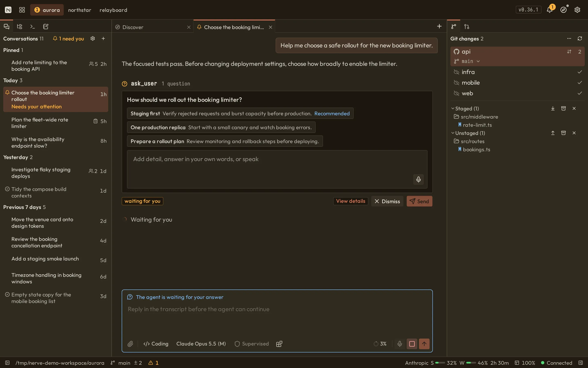The image size is (588, 368).
Task: Toggle the right sidebar from status bar
Action: click(581, 363)
